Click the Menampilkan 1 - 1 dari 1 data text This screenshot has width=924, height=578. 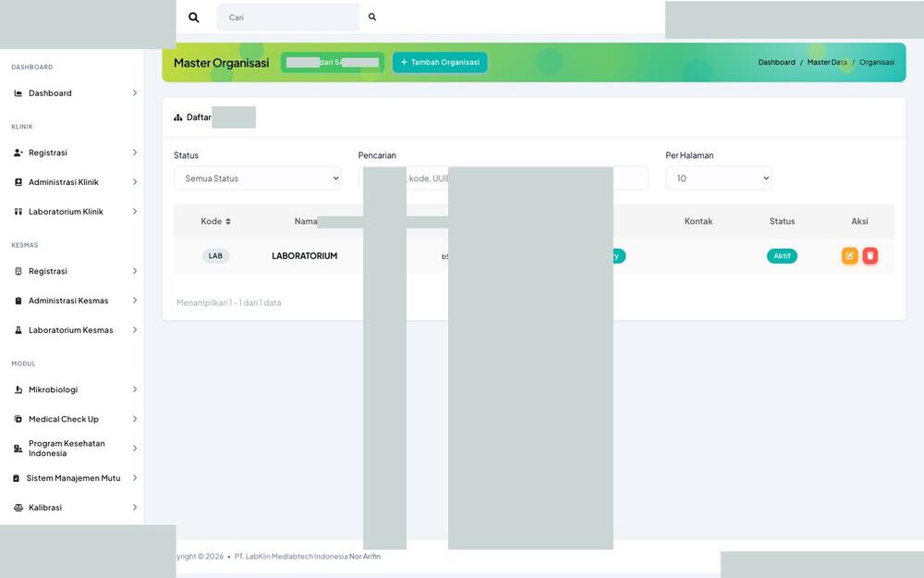coord(228,303)
